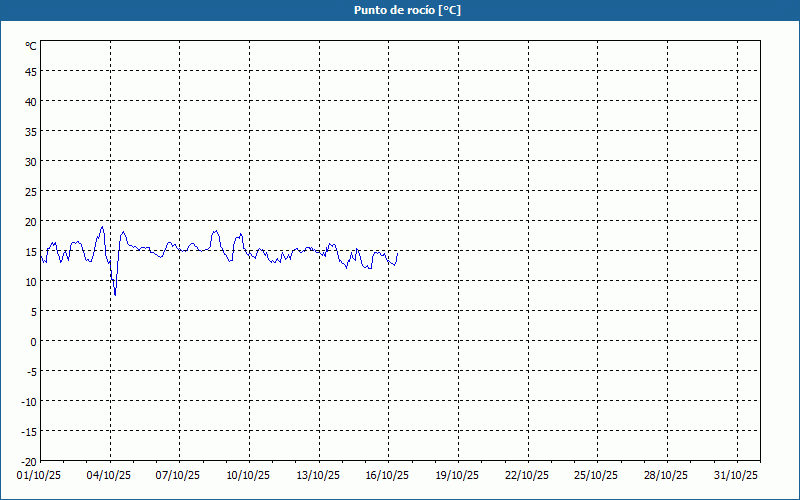Click the y-axis label -15
Image resolution: width=800 pixels, height=500 pixels.
click(x=29, y=432)
